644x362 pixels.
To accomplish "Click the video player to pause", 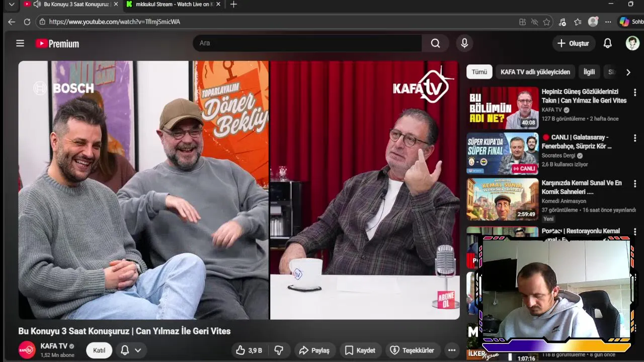I will 239,190.
